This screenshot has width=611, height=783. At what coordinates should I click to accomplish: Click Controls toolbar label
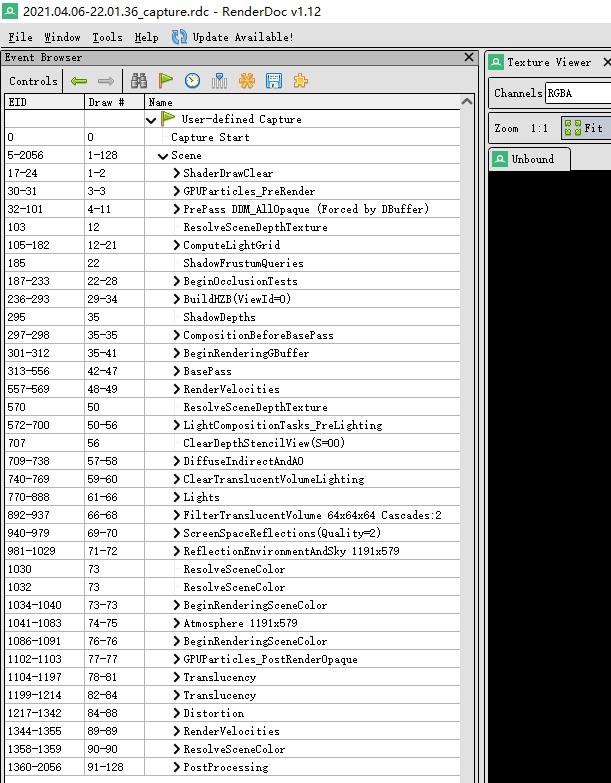[x=33, y=81]
